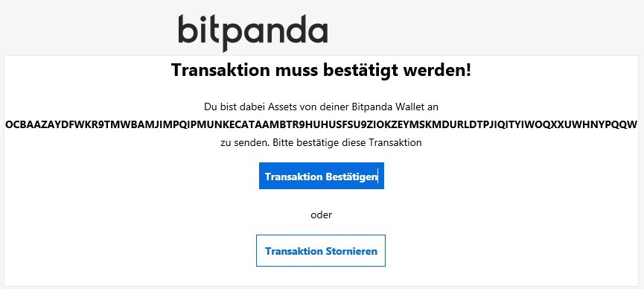Click the word Bestätigen on the blue button
This screenshot has width=644, height=289.
(351, 177)
